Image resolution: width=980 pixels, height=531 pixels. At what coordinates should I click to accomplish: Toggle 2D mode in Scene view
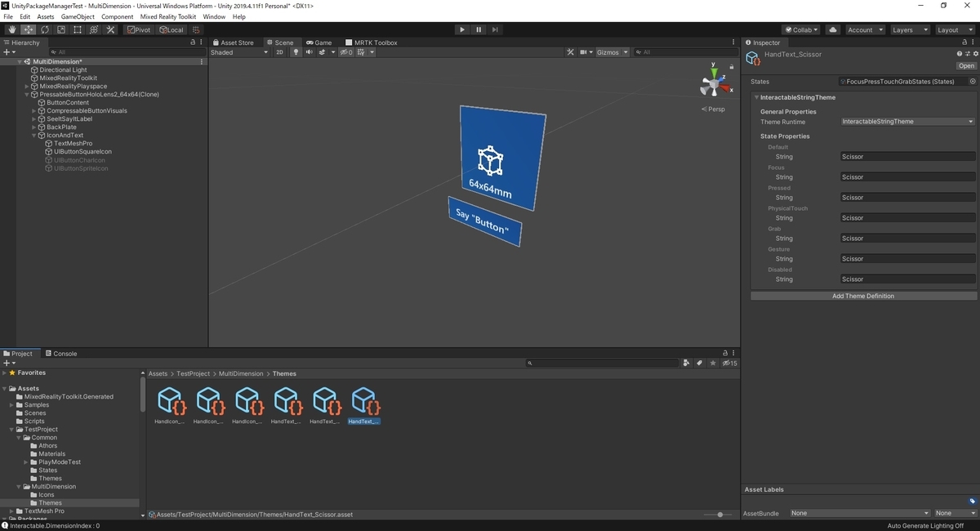[x=279, y=52]
